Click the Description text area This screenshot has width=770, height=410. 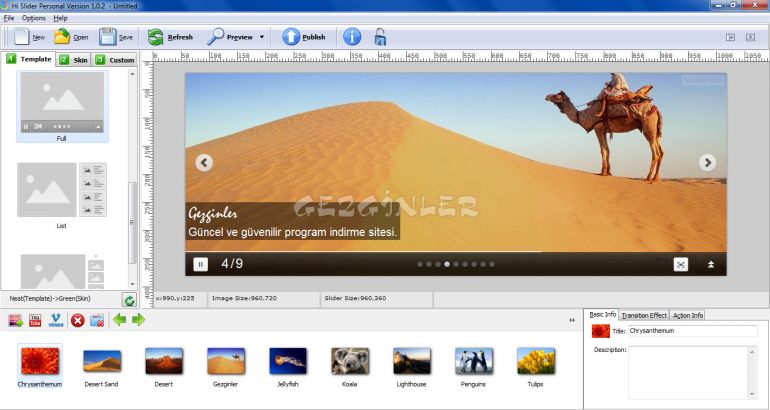coord(688,373)
